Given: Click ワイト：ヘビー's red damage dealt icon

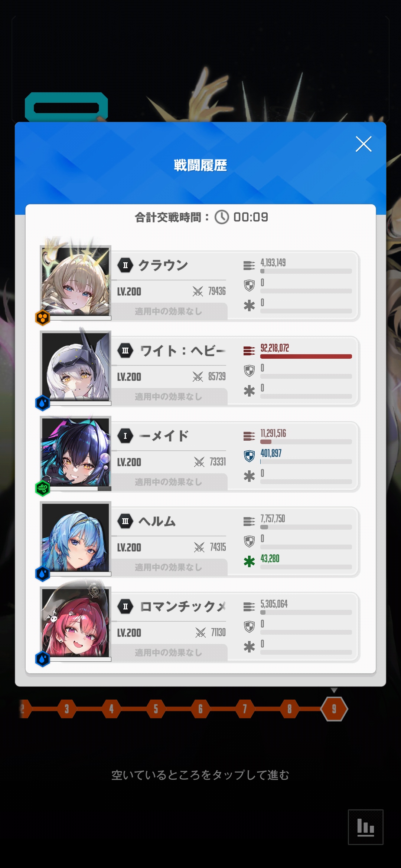Looking at the screenshot, I should tap(249, 351).
